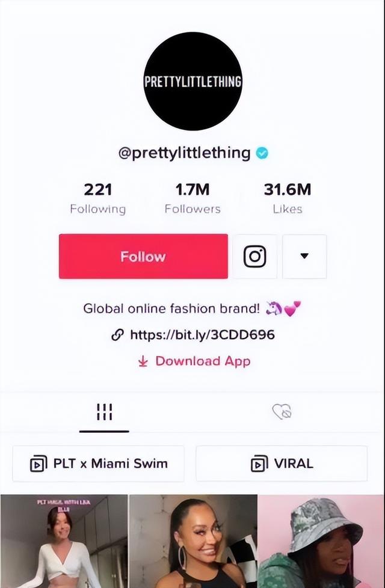Click the download arrow icon
The image size is (385, 588).
click(x=143, y=361)
